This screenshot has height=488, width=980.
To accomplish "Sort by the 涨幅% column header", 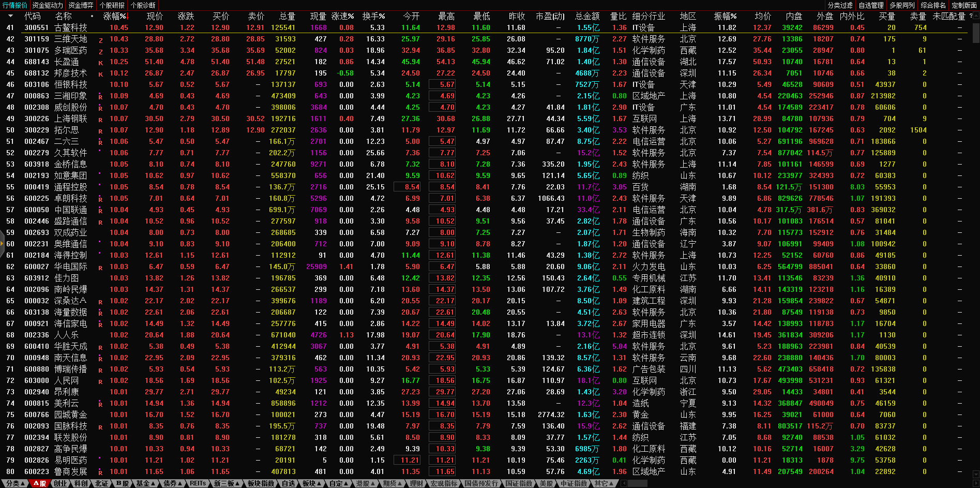I will point(114,16).
